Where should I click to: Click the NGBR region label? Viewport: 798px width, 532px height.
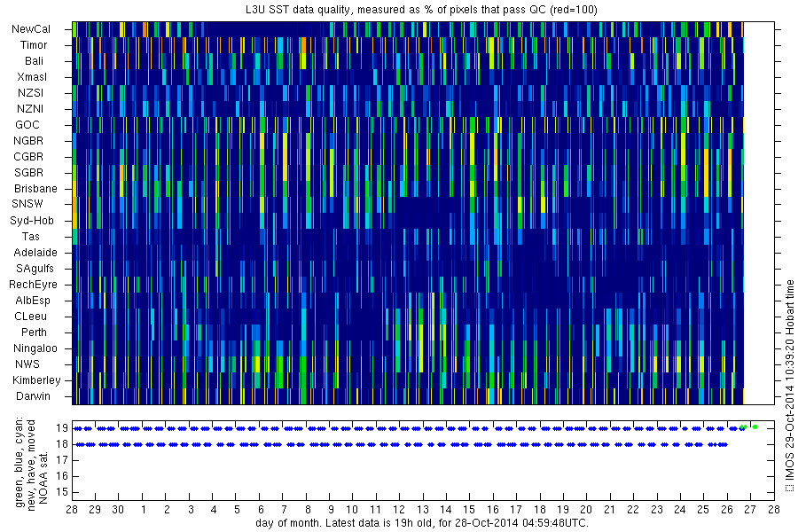(28, 140)
